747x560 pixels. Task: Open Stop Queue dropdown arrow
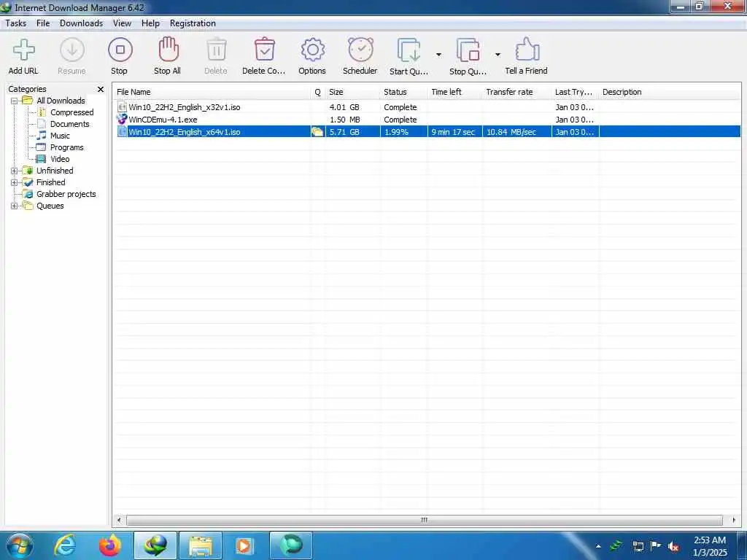[x=498, y=55]
